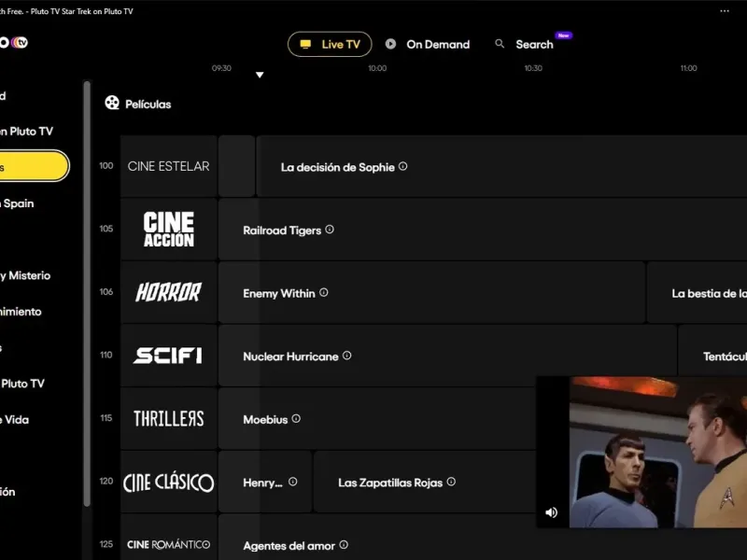747x560 pixels.
Task: Click channel number 125
Action: (x=106, y=544)
